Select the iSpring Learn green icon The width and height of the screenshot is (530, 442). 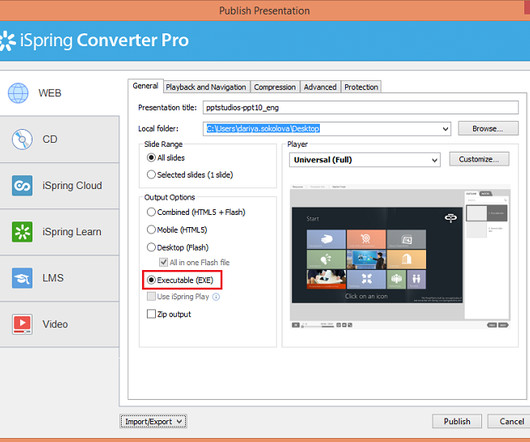click(x=22, y=232)
